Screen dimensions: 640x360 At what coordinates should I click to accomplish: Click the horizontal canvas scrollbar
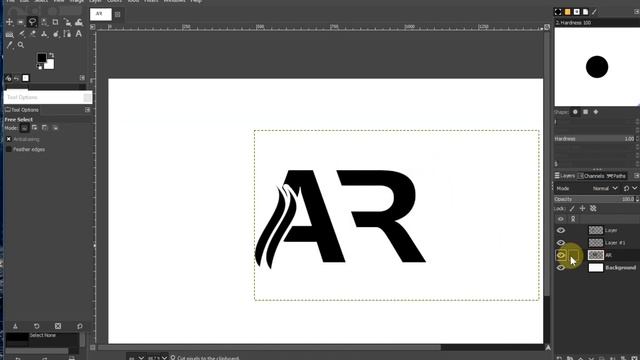(x=269, y=348)
